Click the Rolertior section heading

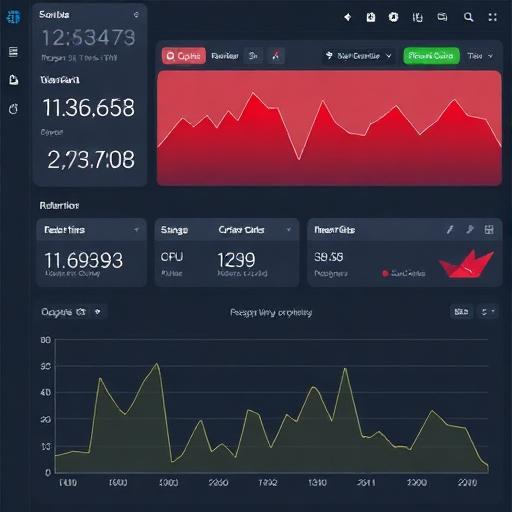pyautogui.click(x=59, y=205)
